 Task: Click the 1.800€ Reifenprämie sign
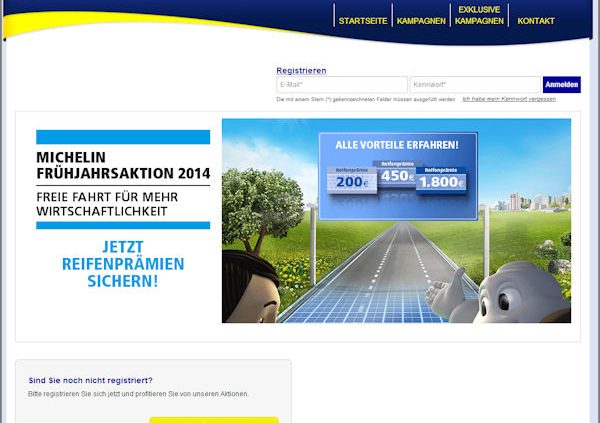point(441,180)
